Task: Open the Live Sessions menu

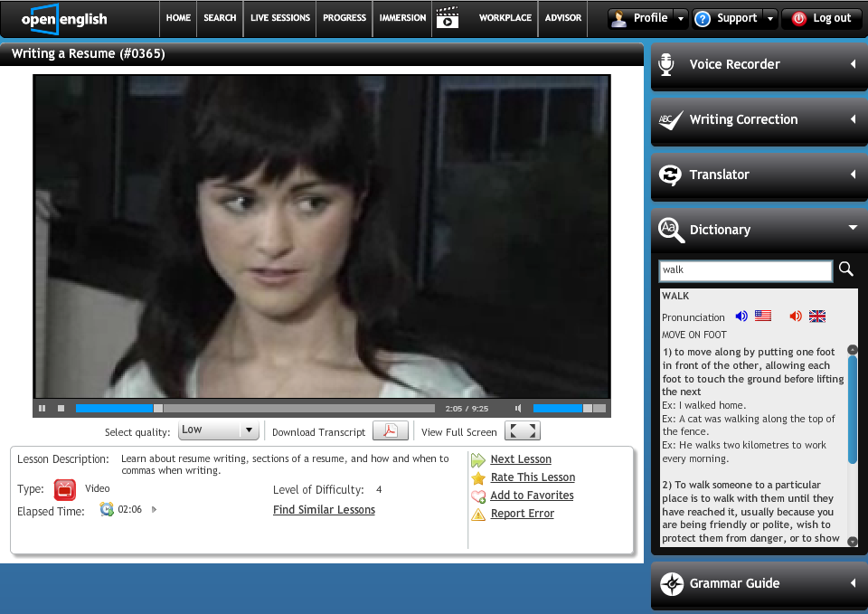Action: [x=279, y=18]
